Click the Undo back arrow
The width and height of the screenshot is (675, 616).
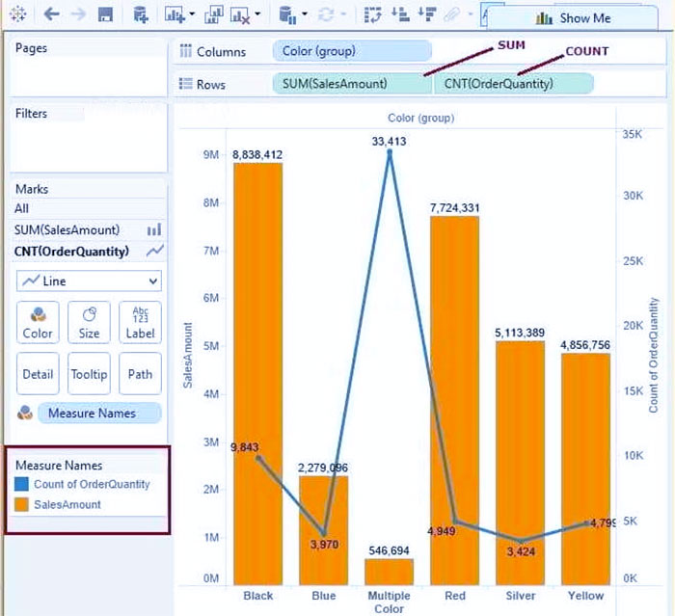(x=52, y=14)
